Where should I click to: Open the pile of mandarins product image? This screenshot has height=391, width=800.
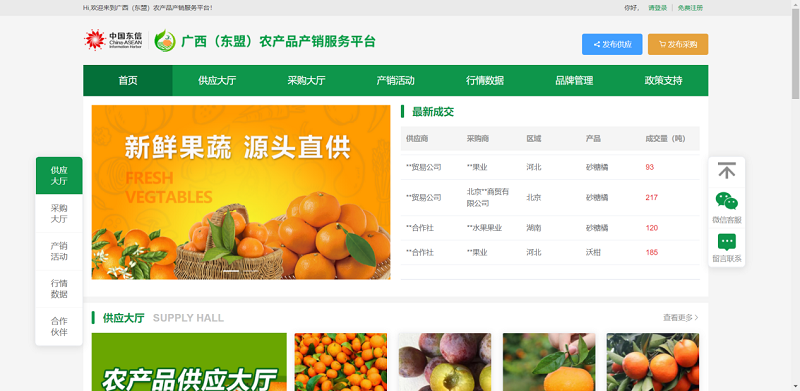[x=340, y=362]
